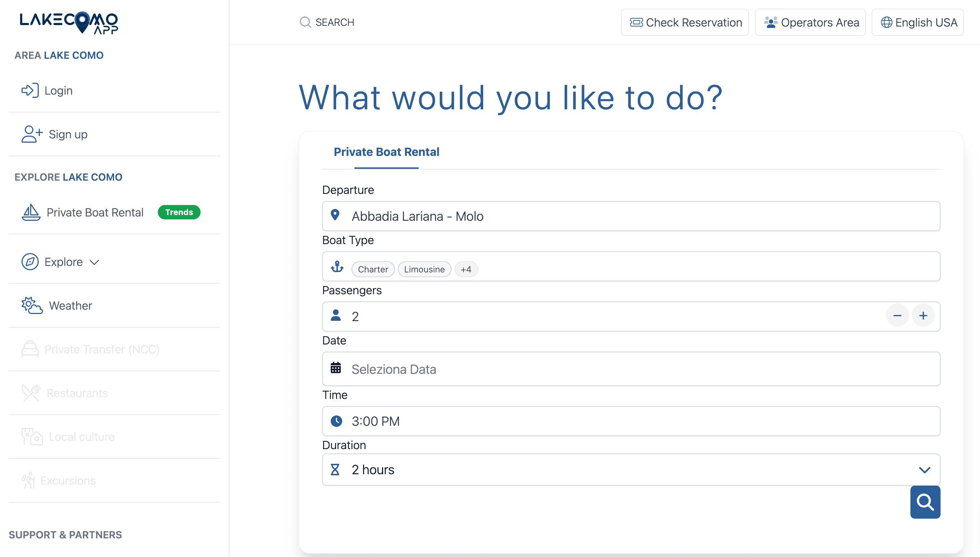980x557 pixels.
Task: Click the LakeComo App logo
Action: tap(69, 23)
